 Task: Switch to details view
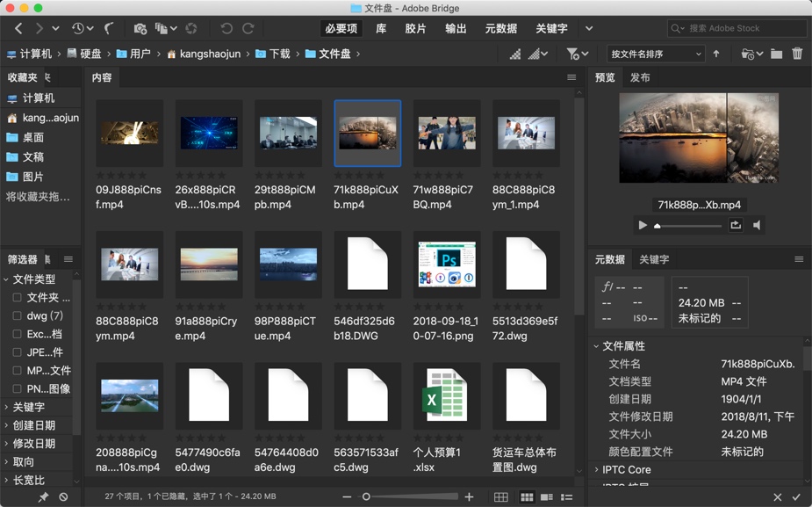(x=547, y=496)
